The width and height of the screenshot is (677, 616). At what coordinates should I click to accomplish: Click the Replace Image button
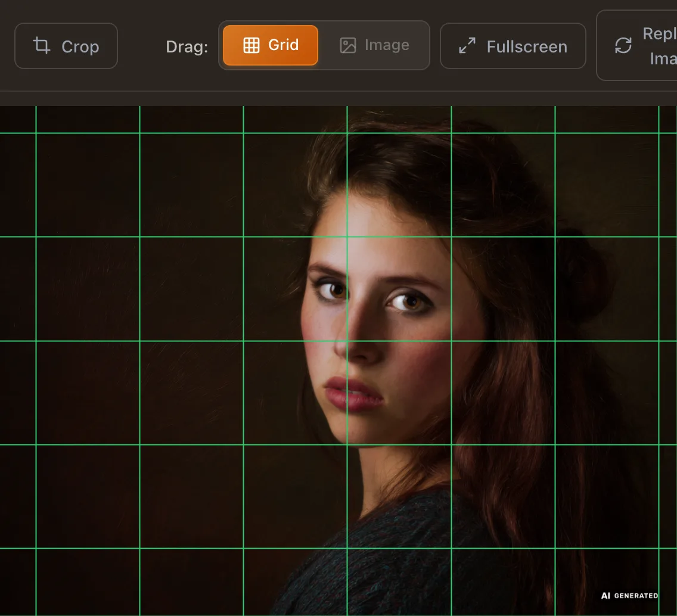(x=637, y=46)
